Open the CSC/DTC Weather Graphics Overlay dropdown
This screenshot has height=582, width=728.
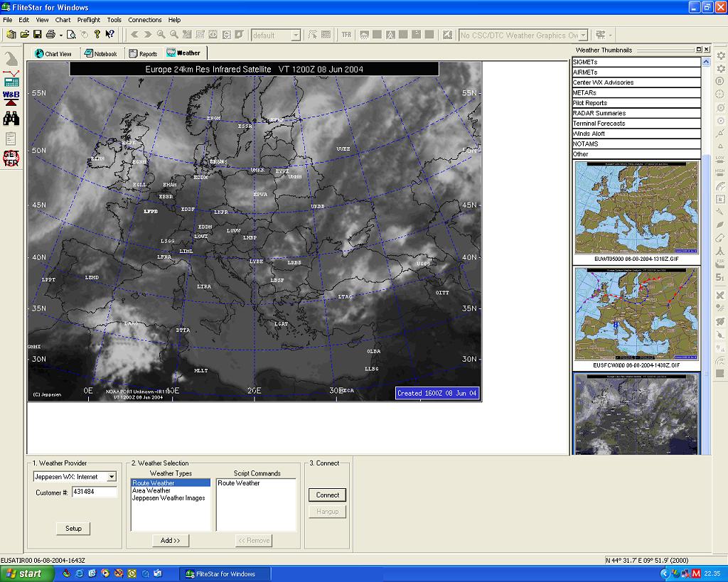click(584, 36)
